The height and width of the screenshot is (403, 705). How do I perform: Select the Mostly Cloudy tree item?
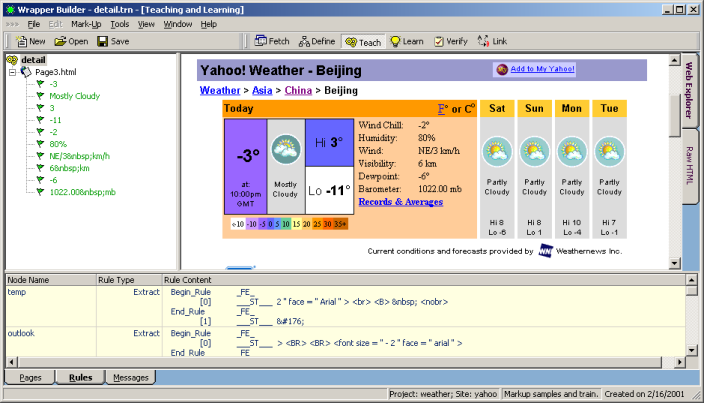(75, 96)
